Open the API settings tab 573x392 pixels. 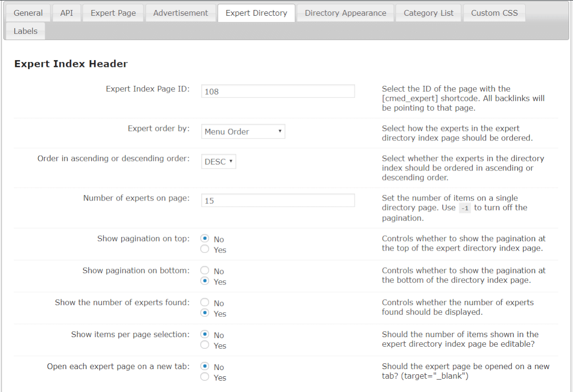coord(67,13)
